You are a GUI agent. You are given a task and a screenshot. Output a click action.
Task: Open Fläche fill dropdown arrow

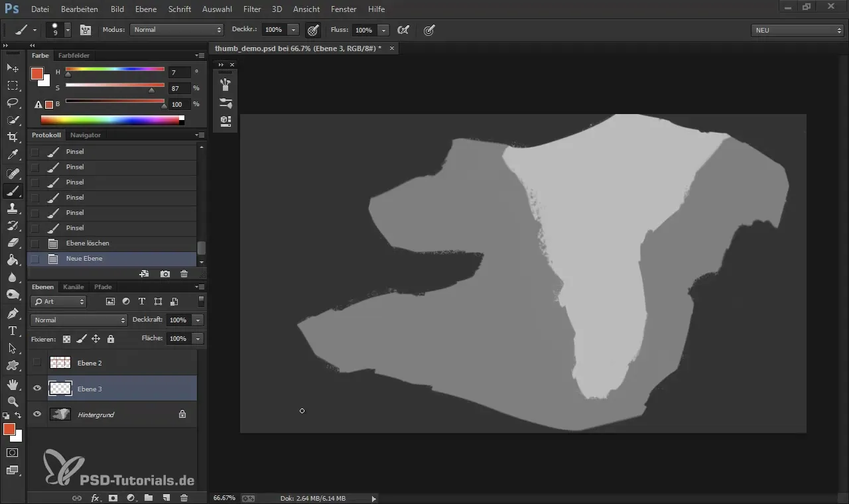(x=198, y=339)
